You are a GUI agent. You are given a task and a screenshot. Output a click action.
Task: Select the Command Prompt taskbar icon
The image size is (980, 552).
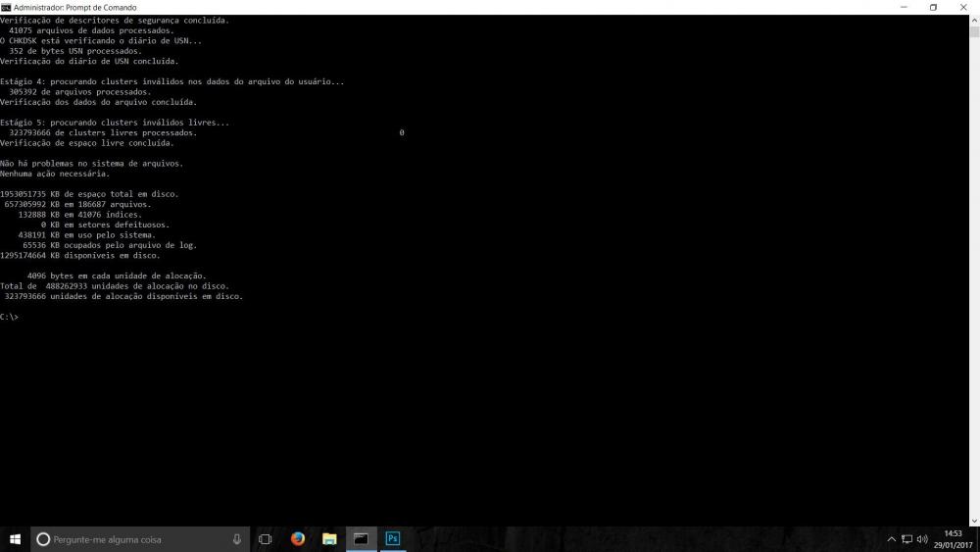(x=362, y=539)
